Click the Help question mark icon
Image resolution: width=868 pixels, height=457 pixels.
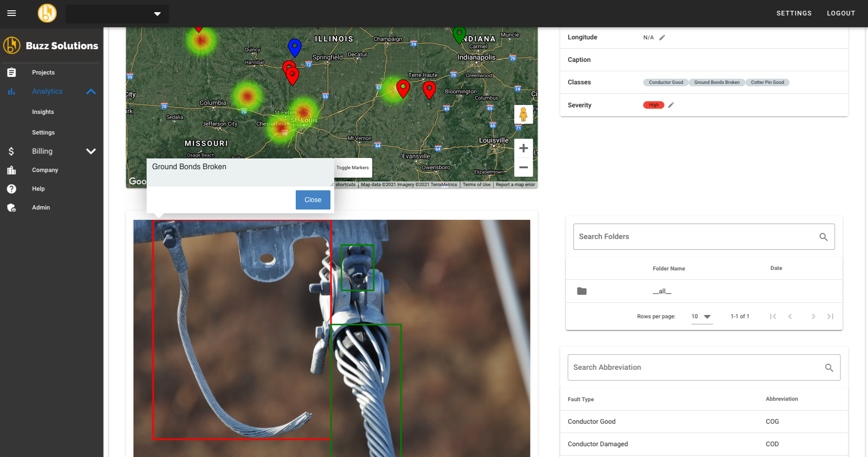pyautogui.click(x=12, y=189)
